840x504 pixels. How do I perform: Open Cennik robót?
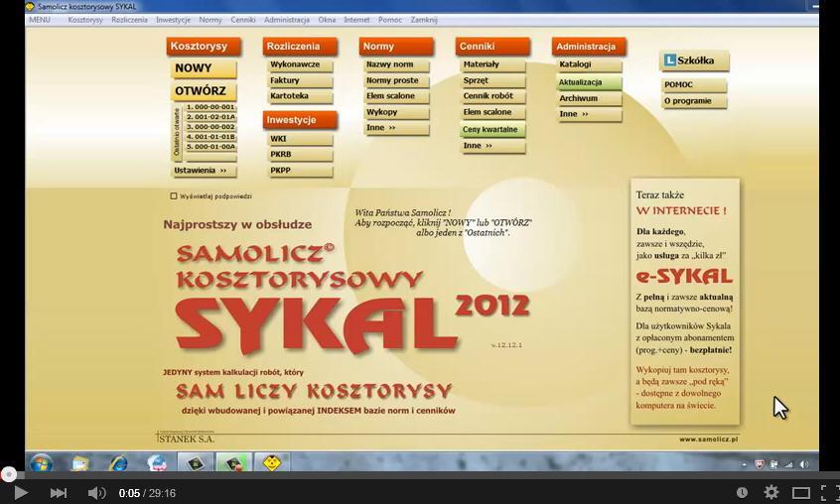pyautogui.click(x=492, y=96)
